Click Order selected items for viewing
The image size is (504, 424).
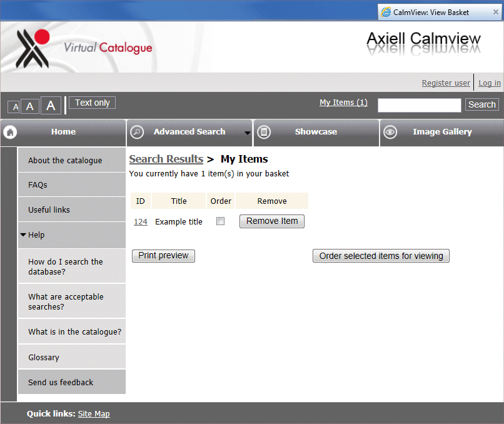click(381, 256)
